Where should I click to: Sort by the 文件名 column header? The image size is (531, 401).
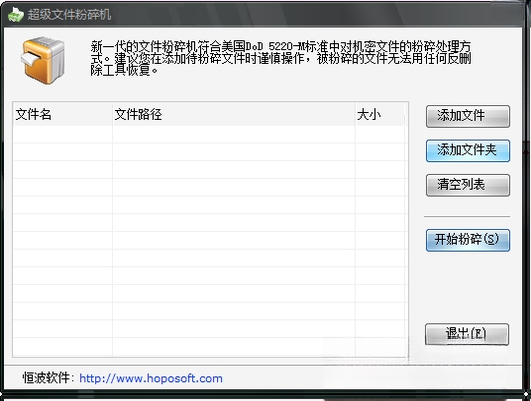point(63,114)
